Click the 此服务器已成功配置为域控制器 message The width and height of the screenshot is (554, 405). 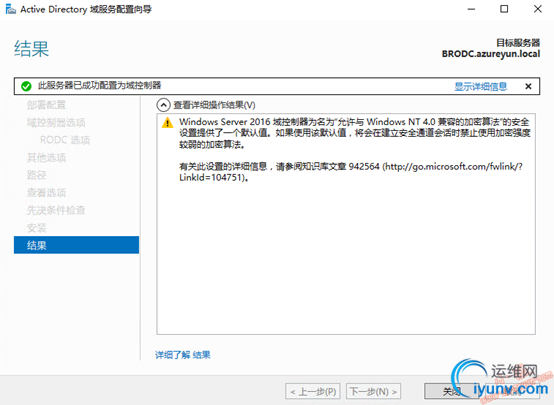(99, 86)
